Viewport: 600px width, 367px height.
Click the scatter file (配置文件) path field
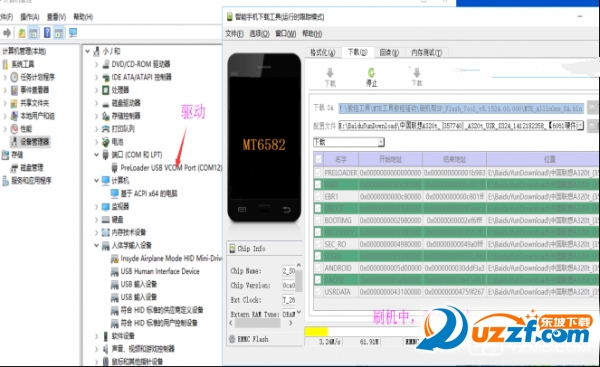click(461, 126)
